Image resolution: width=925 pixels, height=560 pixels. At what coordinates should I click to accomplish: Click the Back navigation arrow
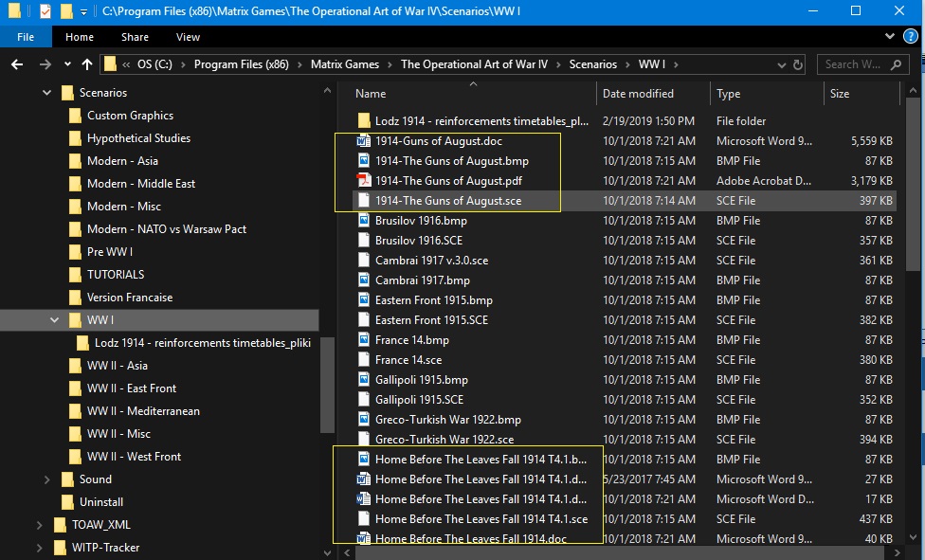pyautogui.click(x=17, y=64)
